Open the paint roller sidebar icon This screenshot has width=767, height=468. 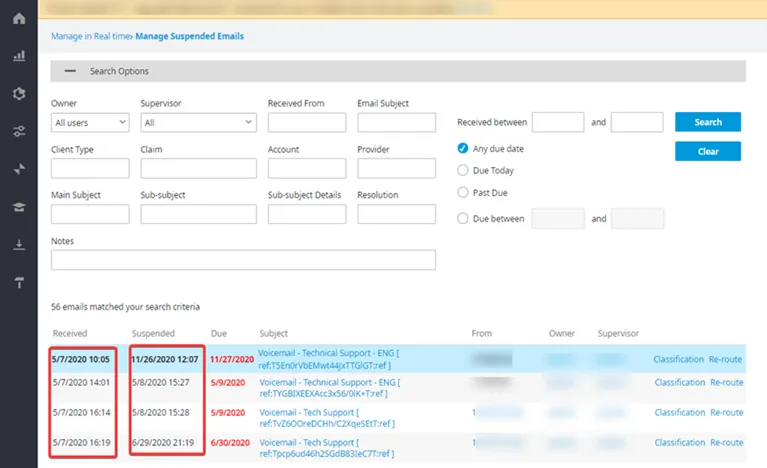click(19, 282)
